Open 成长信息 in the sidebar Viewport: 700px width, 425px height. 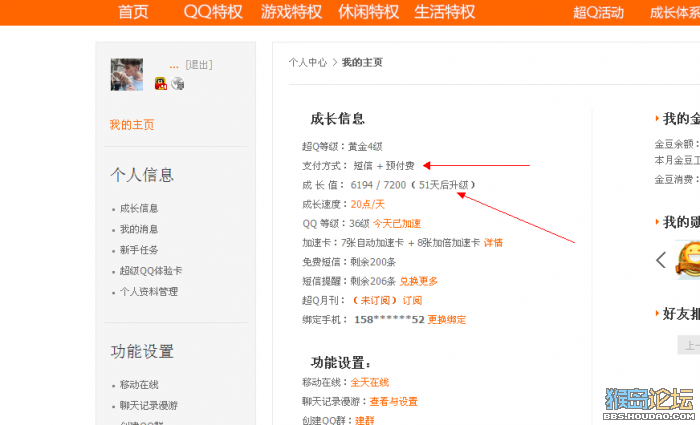point(139,208)
